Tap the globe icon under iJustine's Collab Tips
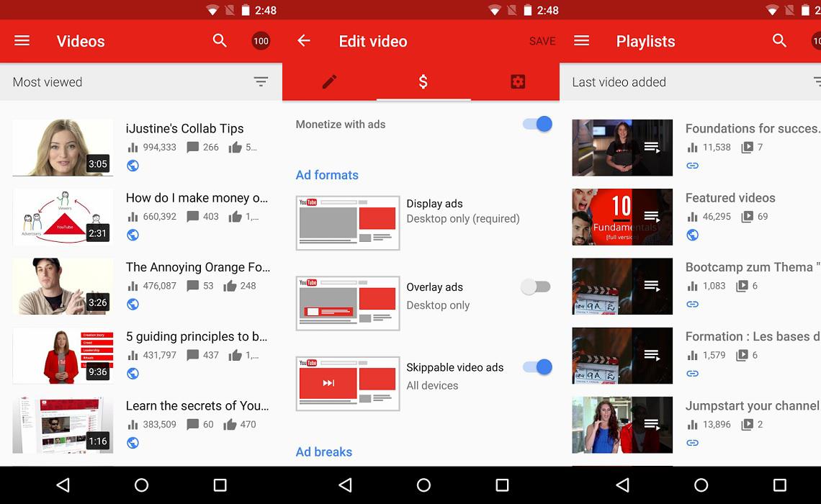821x504 pixels. (131, 165)
